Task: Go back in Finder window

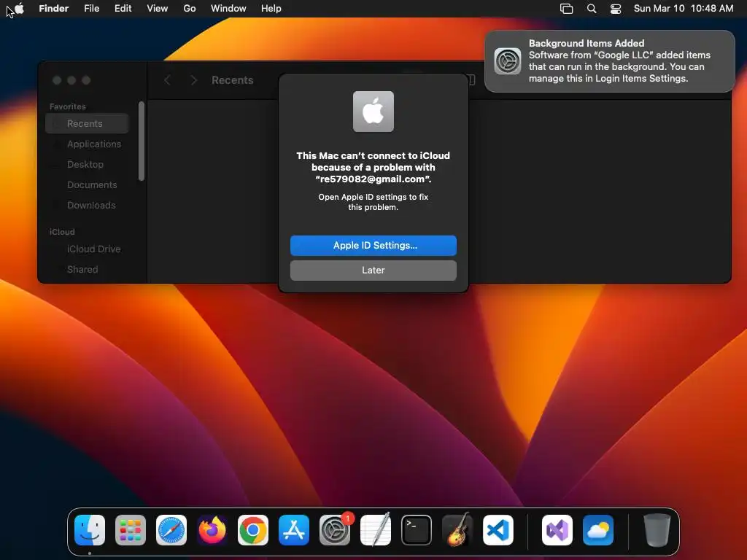Action: [x=167, y=80]
